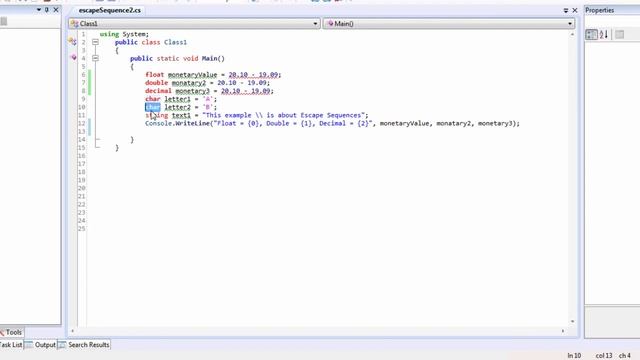Screen dimensions: 640x360
Task: Click the "char letter1 = 'A'" code line
Action: 181,99
